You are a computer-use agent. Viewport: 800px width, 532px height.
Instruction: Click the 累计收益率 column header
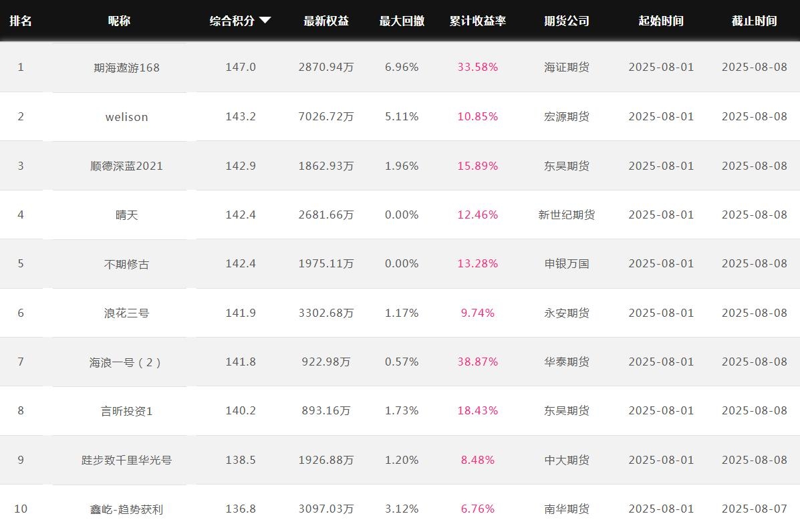tap(478, 21)
